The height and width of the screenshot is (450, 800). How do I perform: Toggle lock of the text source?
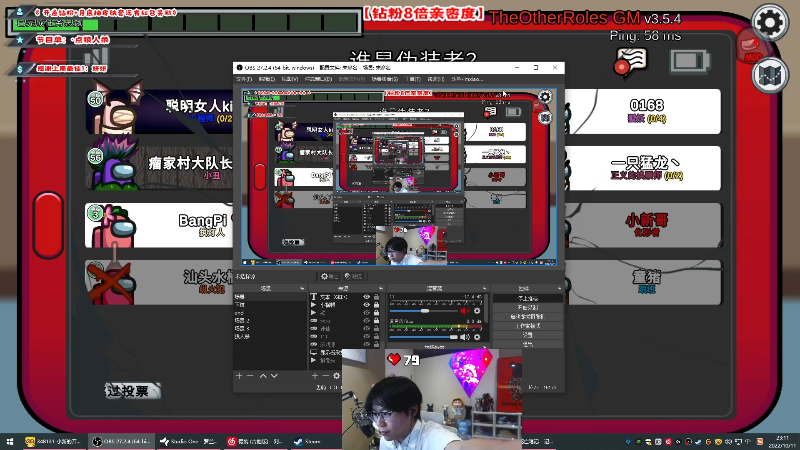[377, 296]
